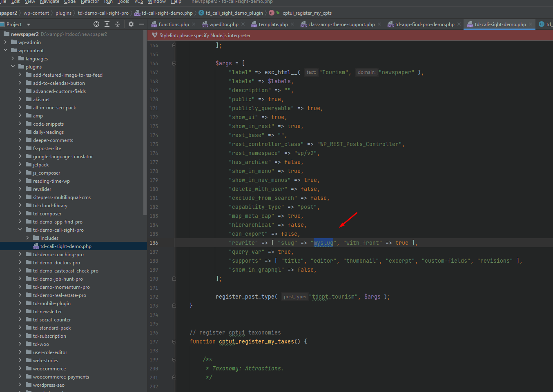The height and width of the screenshot is (392, 553).
Task: Select the wordpress-seo folder
Action: point(49,385)
